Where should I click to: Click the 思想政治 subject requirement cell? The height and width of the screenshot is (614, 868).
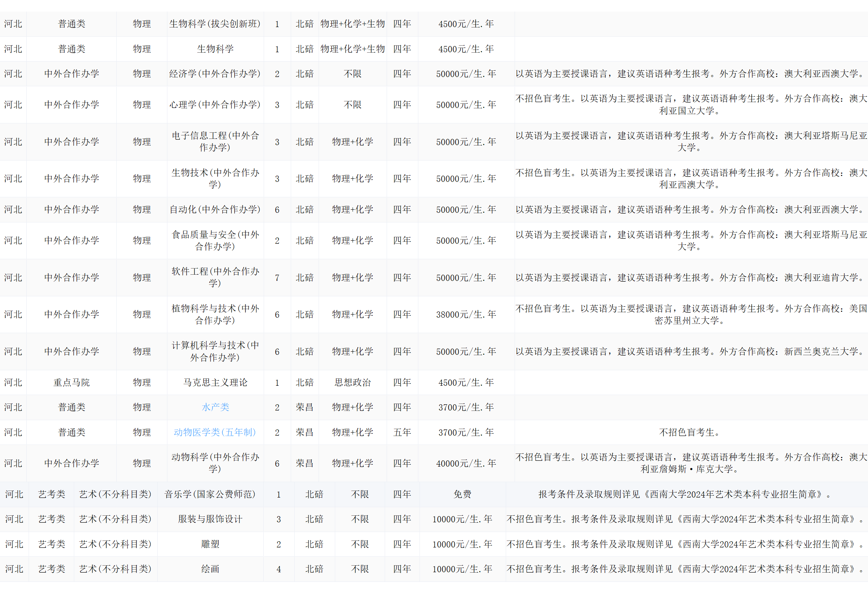pos(352,382)
